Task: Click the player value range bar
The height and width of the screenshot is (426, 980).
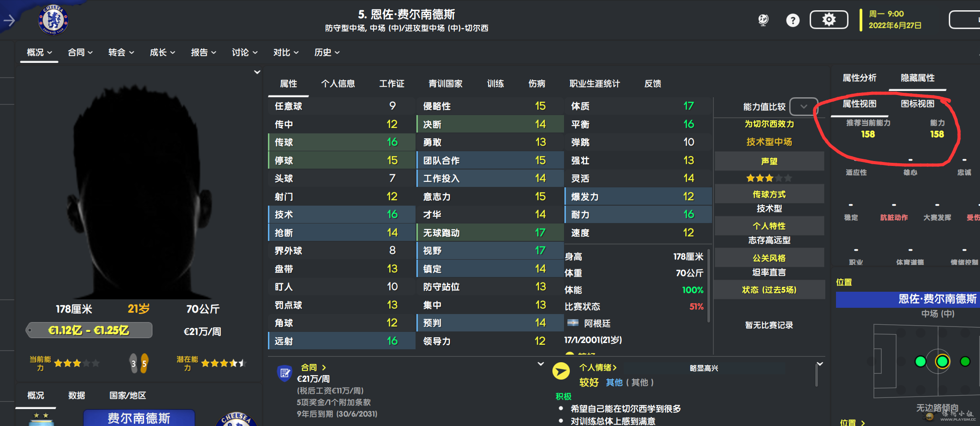Action: [89, 331]
